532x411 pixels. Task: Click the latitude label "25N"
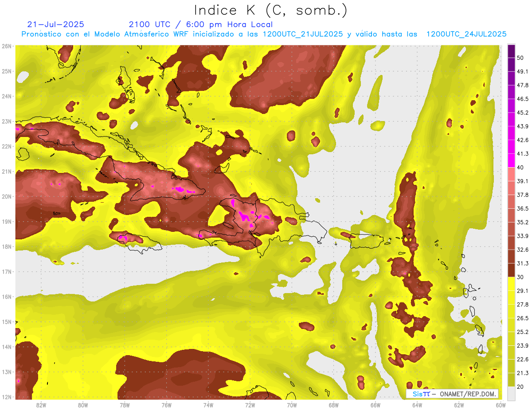[x=7, y=71]
